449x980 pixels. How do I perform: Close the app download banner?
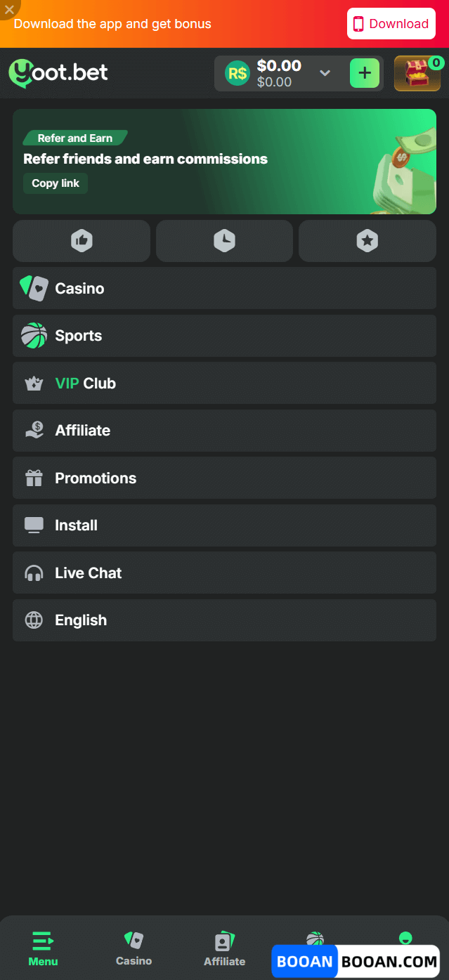pyautogui.click(x=8, y=9)
